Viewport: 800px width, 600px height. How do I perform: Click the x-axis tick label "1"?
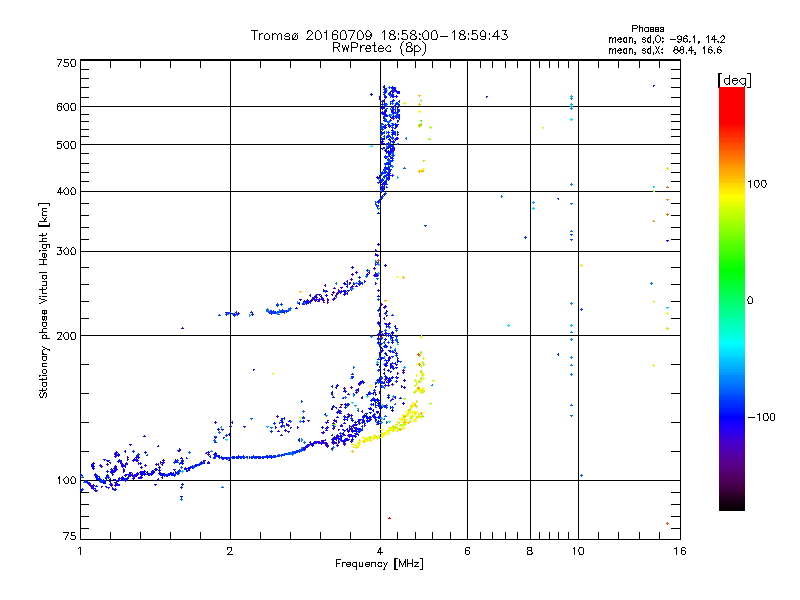(80, 551)
